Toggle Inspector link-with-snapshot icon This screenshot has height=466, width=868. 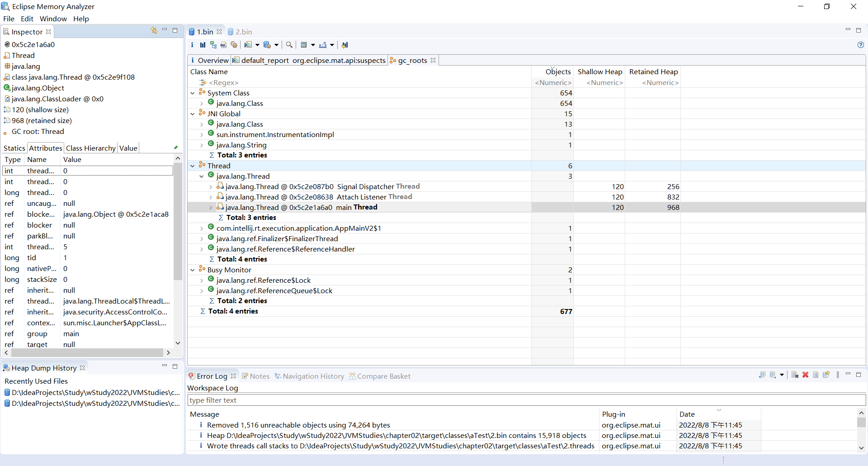154,31
